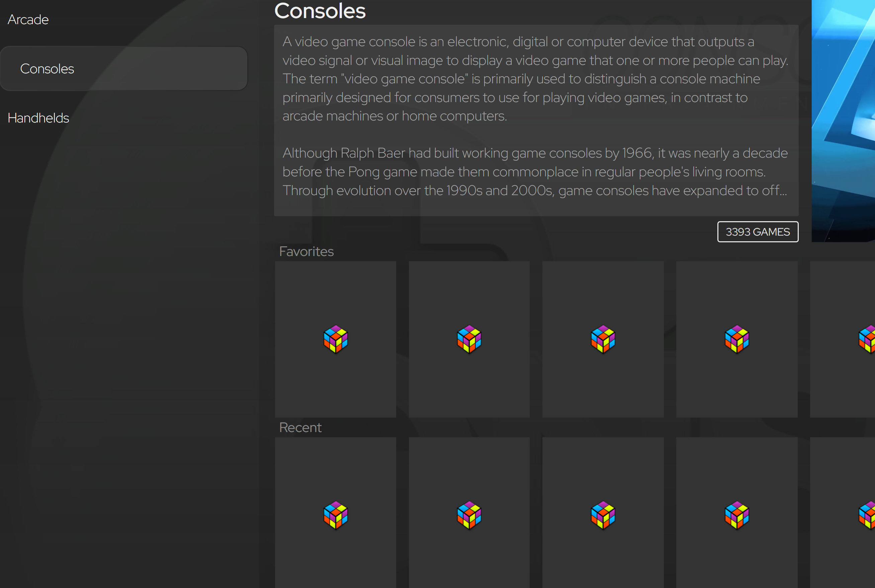This screenshot has height=588, width=875.
Task: Open the first game tile in Recent
Action: tap(336, 513)
